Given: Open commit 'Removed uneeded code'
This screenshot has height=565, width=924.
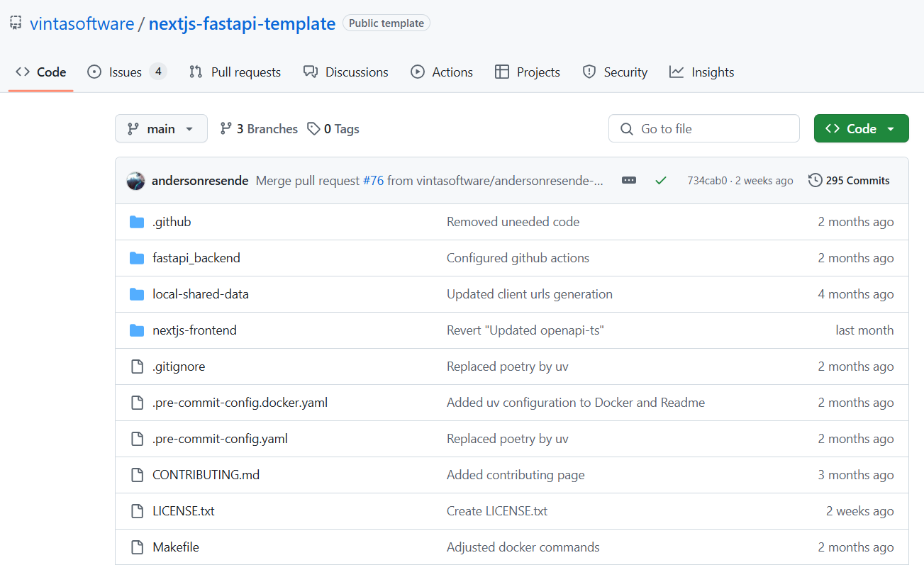Looking at the screenshot, I should [x=513, y=222].
